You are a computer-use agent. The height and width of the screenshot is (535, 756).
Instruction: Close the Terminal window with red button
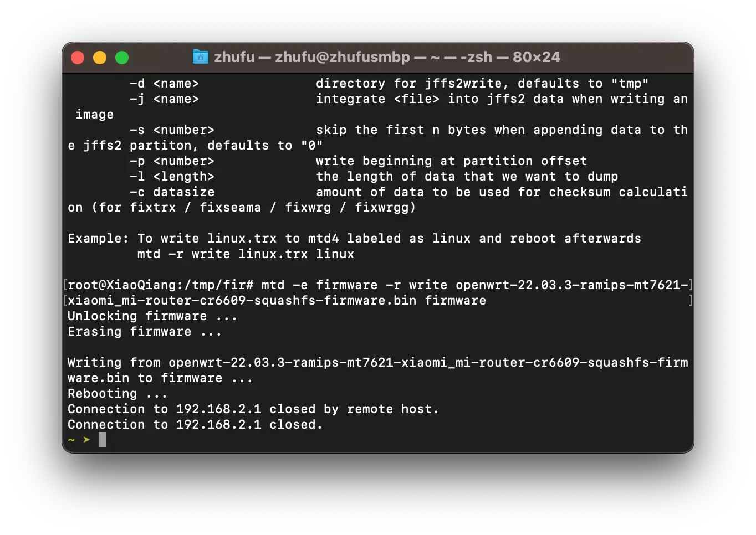pos(78,58)
